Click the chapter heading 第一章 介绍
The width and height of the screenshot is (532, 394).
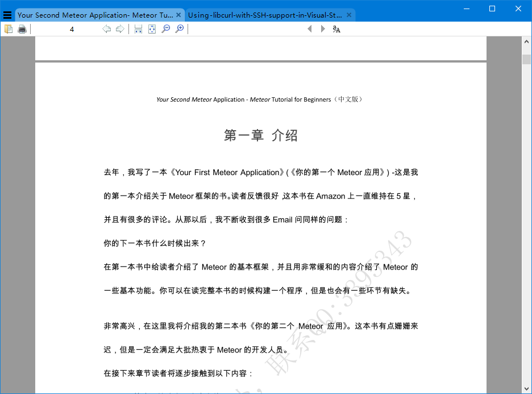coord(260,135)
